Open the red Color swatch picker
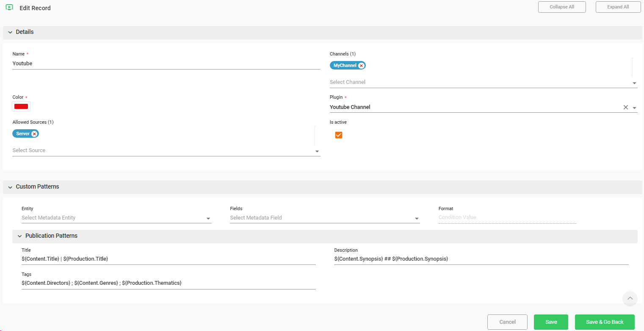644x331 pixels. 21,106
